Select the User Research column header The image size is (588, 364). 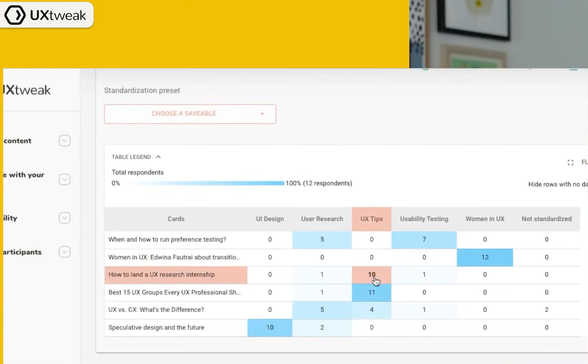click(322, 219)
